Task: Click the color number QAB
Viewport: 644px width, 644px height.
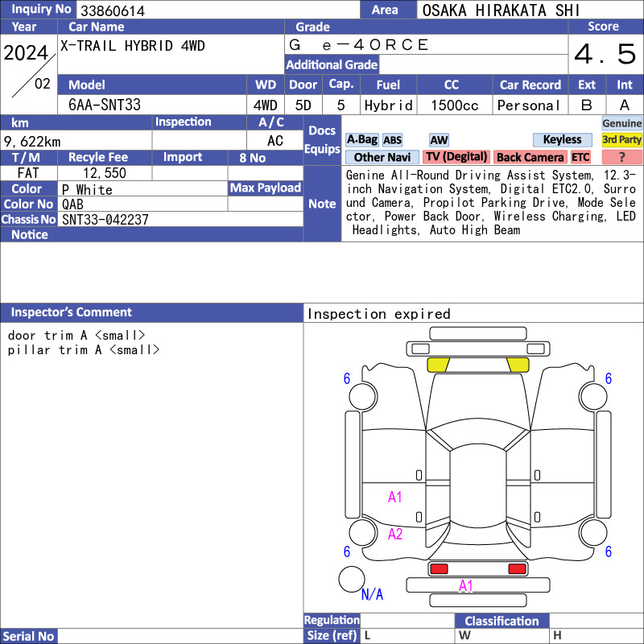Action: pyautogui.click(x=72, y=204)
